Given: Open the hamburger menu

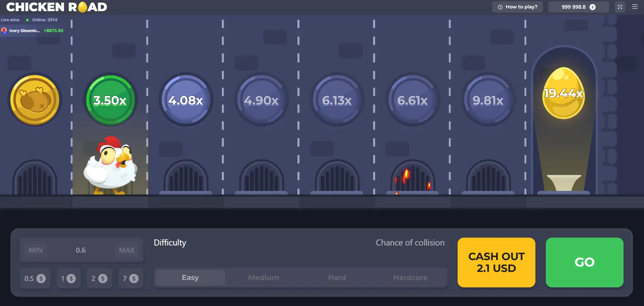Looking at the screenshot, I should point(635,7).
